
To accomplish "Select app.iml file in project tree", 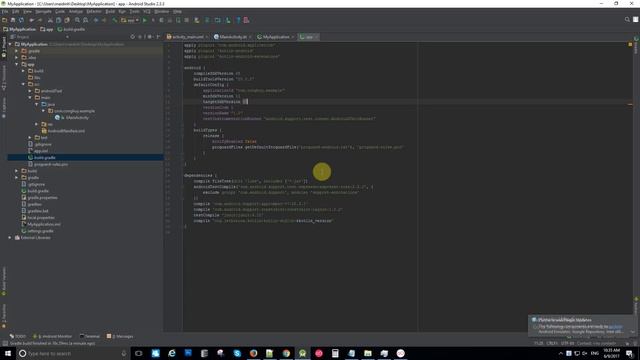I will 38,151.
